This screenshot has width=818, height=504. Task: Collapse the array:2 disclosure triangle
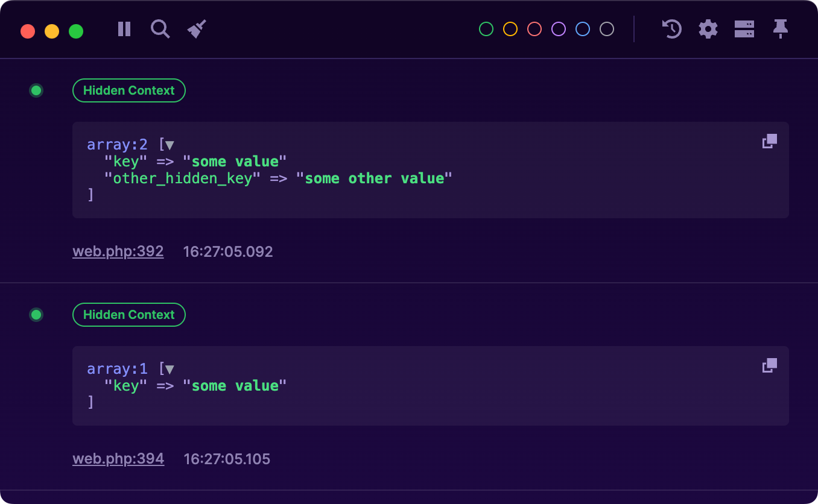coord(168,144)
